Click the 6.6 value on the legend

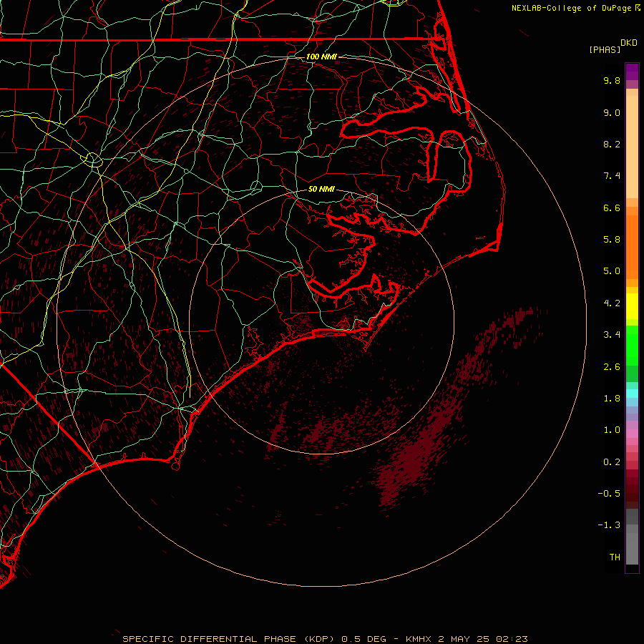(612, 208)
